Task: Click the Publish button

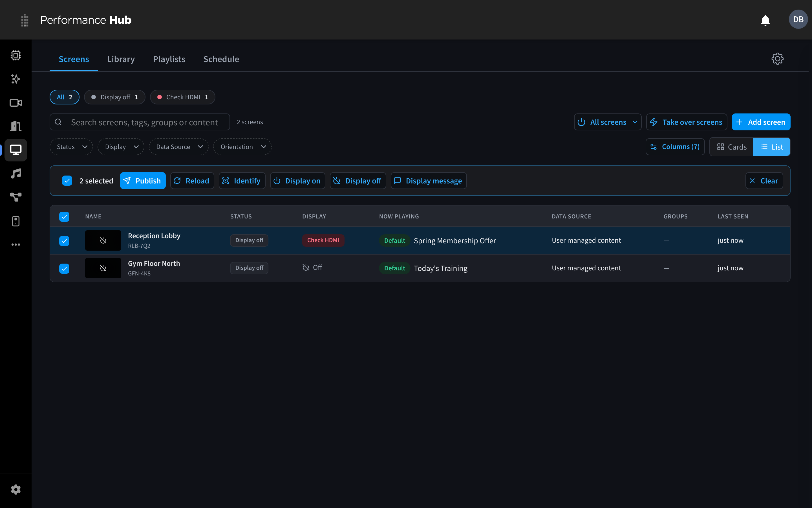Action: [x=143, y=181]
